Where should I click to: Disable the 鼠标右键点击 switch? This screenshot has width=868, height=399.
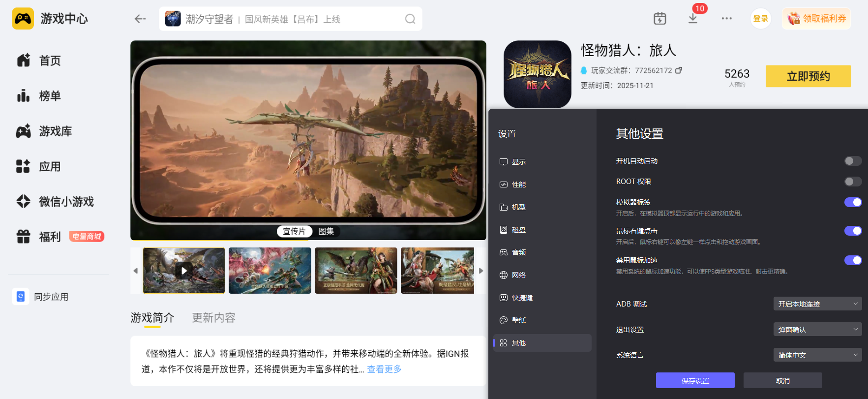[x=853, y=231]
